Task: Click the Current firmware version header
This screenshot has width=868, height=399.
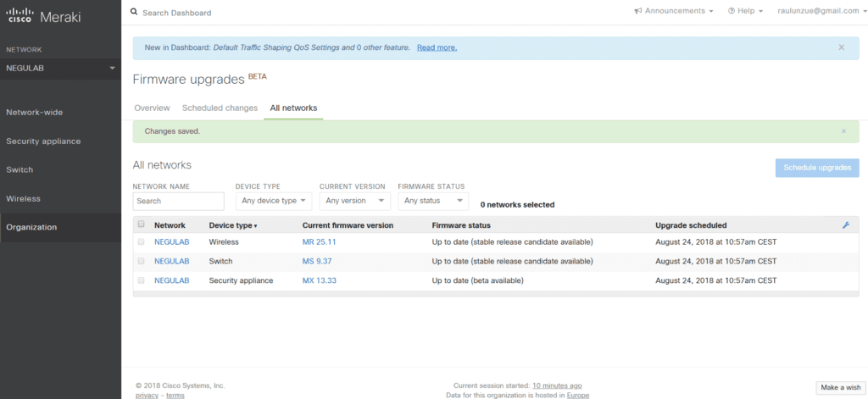Action: tap(348, 225)
